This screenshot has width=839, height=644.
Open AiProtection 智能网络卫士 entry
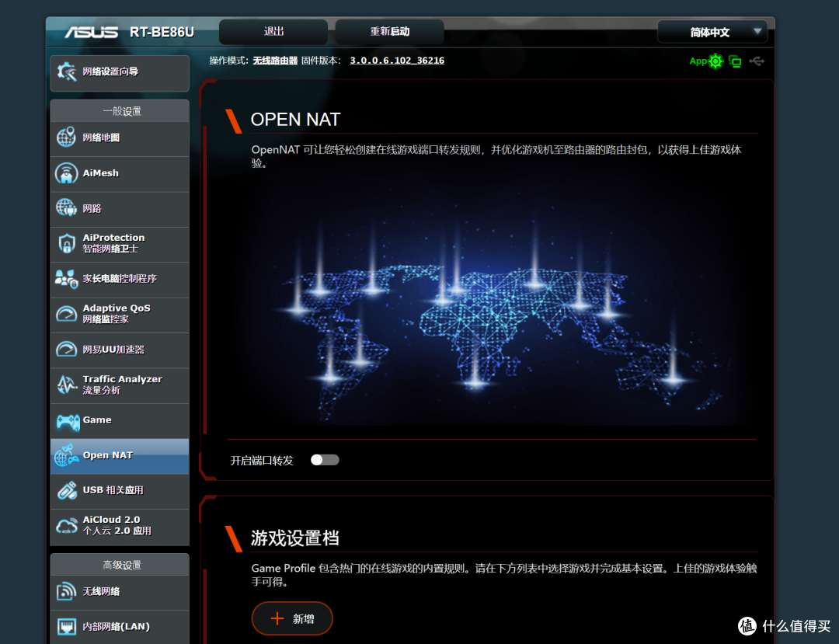[x=120, y=245]
